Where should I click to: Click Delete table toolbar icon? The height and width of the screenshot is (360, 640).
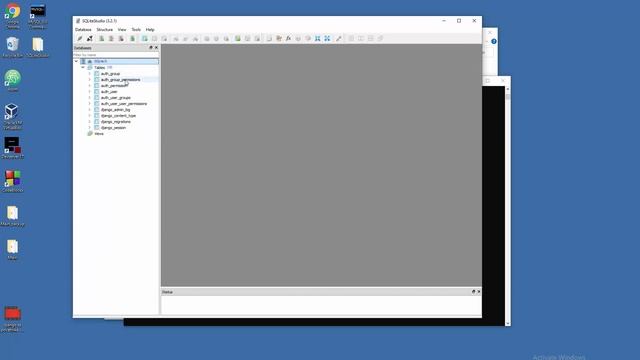tap(164, 38)
